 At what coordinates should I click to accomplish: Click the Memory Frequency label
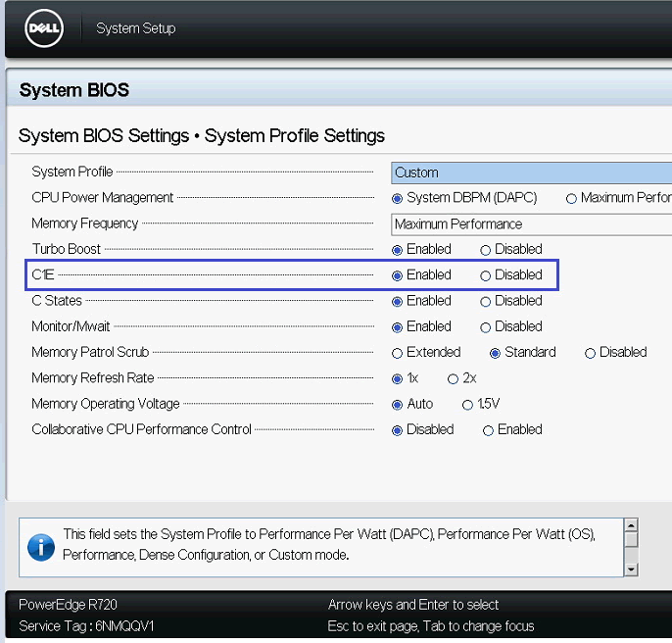pyautogui.click(x=85, y=223)
